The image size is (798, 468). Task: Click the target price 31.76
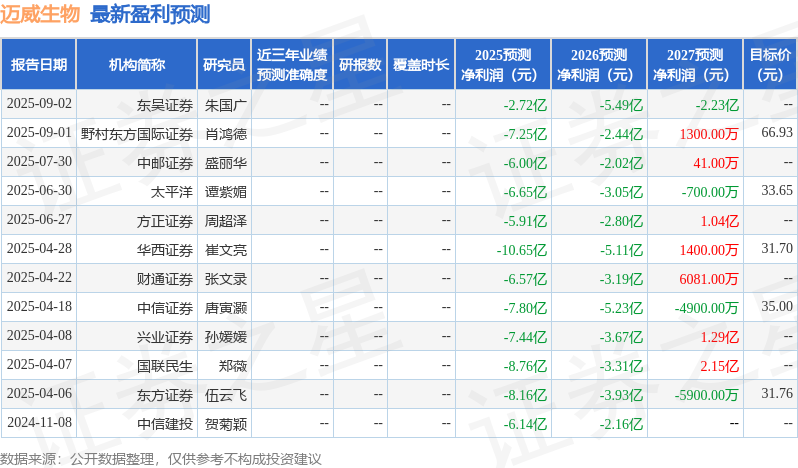(777, 394)
